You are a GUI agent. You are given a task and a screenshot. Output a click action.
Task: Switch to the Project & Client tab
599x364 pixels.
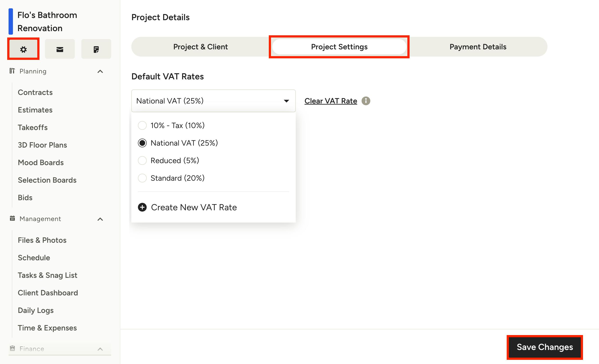[x=201, y=47]
